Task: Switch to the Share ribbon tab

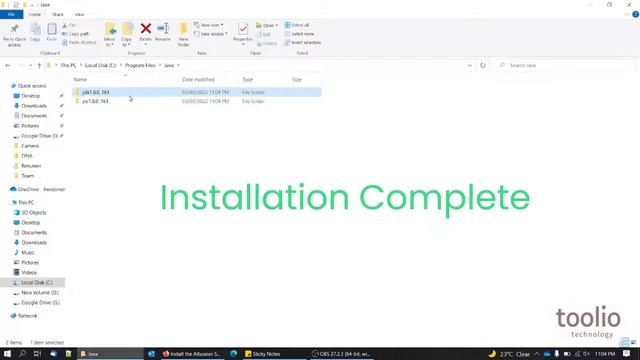Action: point(58,14)
